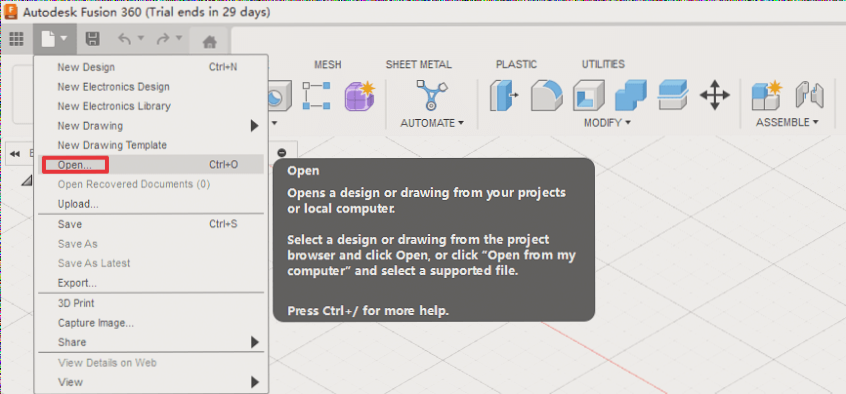The height and width of the screenshot is (394, 846).
Task: Select the New Component icon
Action: click(767, 96)
